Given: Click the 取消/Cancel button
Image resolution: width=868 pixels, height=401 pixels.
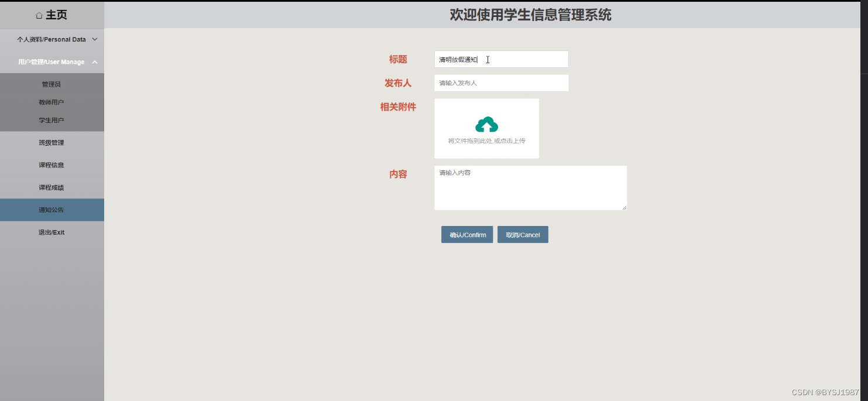Looking at the screenshot, I should coord(523,235).
